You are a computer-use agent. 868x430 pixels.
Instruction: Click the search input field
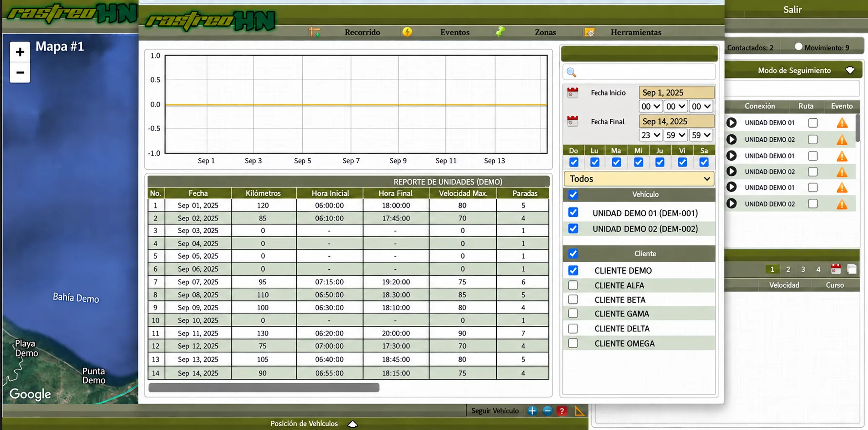[x=639, y=72]
